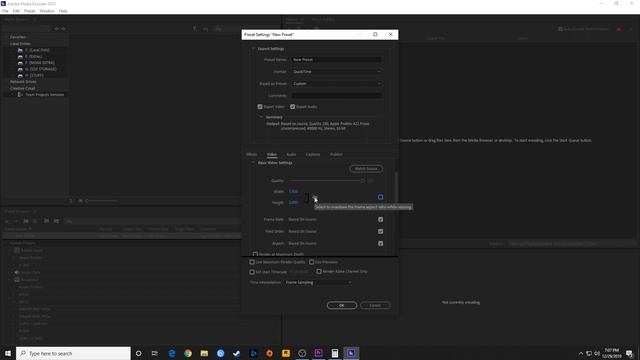
Task: Open File Explorer from taskbar
Action: click(x=204, y=353)
